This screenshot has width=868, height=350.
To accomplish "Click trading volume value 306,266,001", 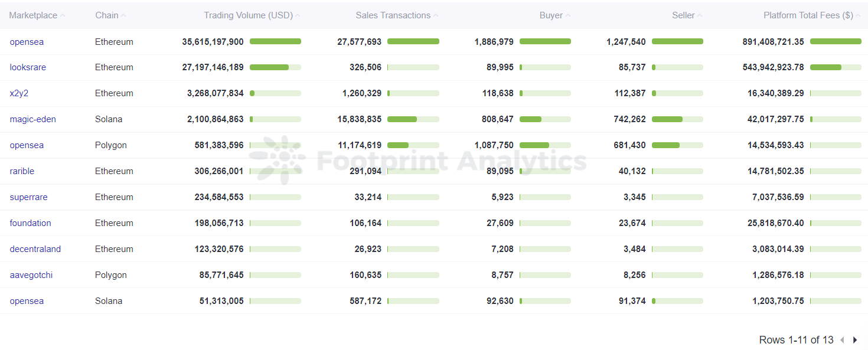I will [x=219, y=171].
